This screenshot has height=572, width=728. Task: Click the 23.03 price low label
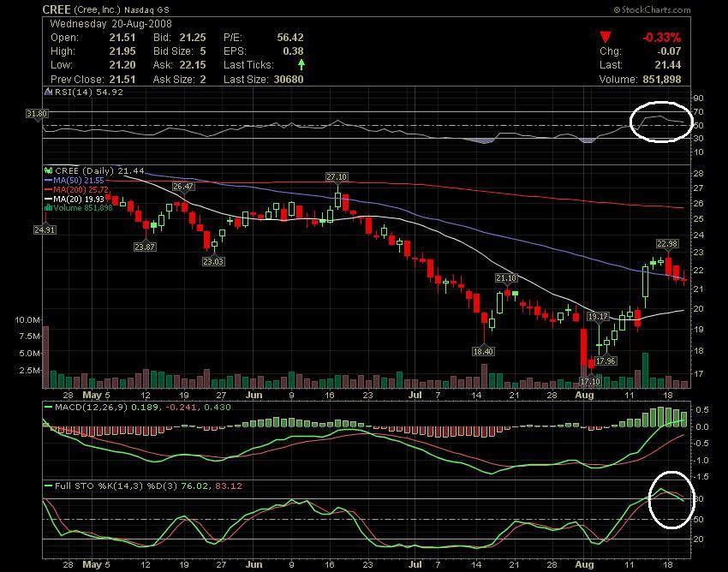[x=213, y=261]
